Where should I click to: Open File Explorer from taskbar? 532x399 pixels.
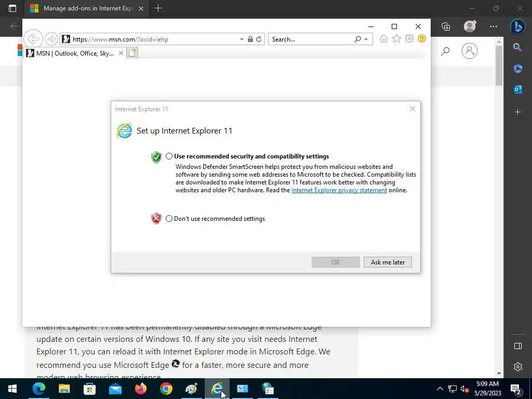coord(64,389)
